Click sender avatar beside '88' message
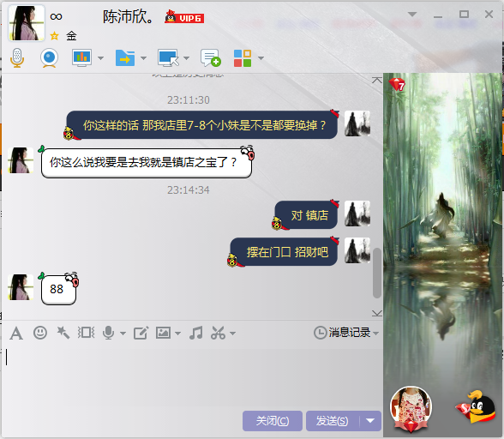Viewport: 504px width, 439px height. pyautogui.click(x=21, y=287)
